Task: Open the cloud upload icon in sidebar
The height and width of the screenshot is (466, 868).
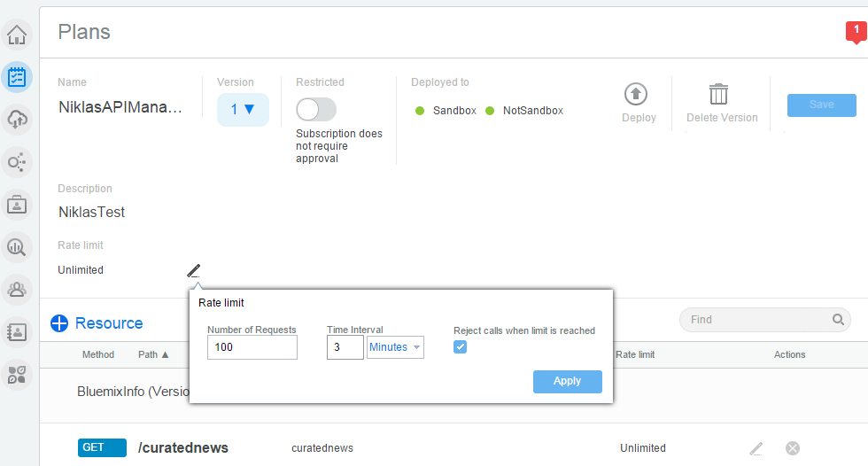Action: click(x=17, y=120)
